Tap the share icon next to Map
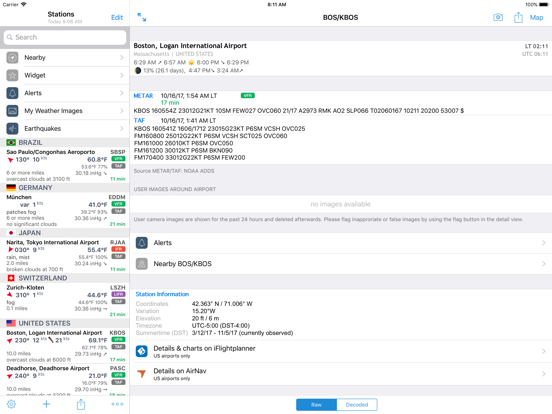Viewport: 552px width, 414px height. coord(518,17)
